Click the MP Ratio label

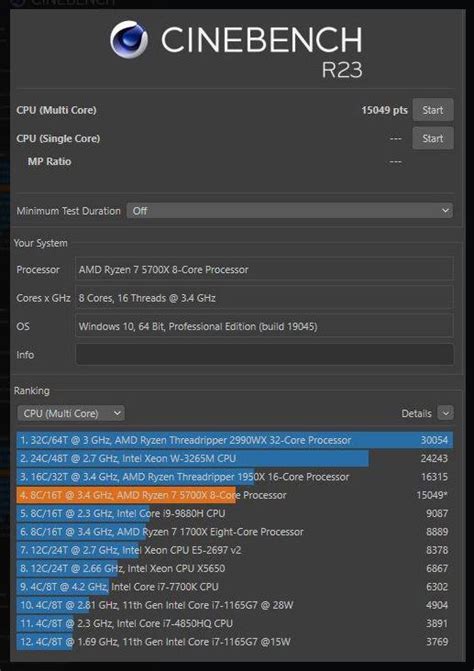49,161
